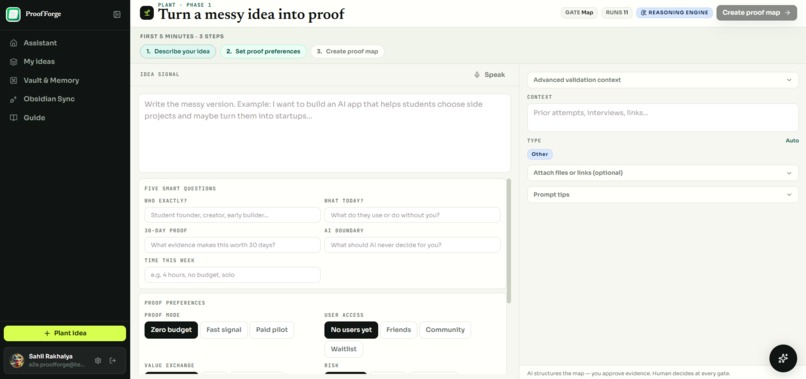Click the Plant Idea button

(65, 333)
